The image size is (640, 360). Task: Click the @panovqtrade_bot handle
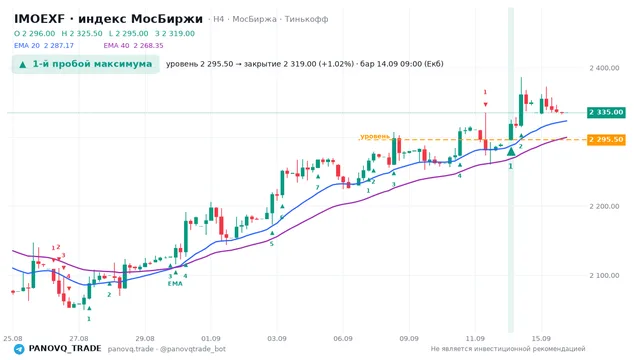point(193,349)
